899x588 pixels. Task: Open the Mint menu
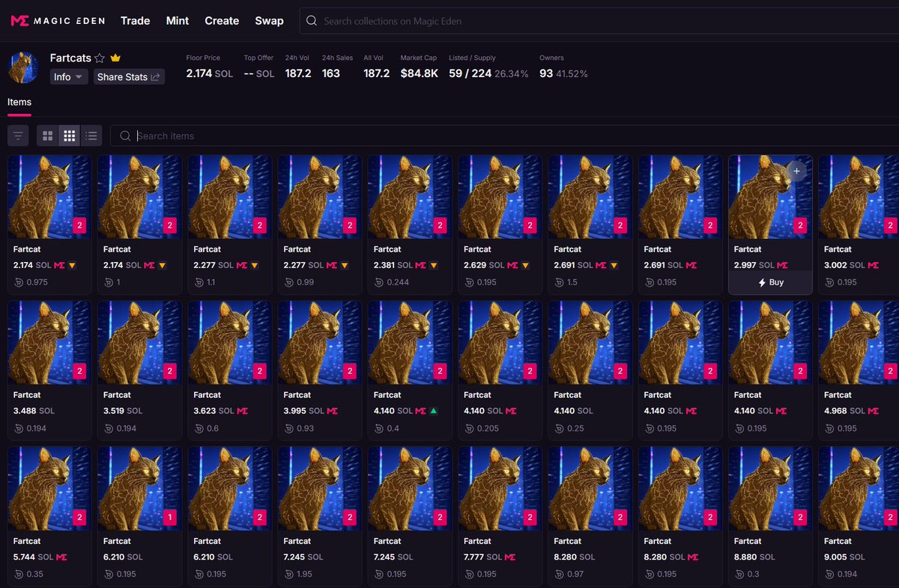click(178, 21)
